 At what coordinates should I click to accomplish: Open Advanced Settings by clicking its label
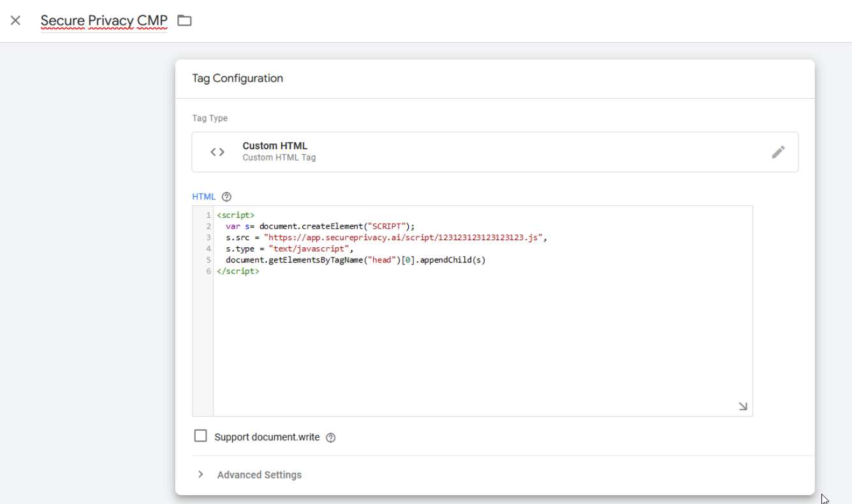259,475
